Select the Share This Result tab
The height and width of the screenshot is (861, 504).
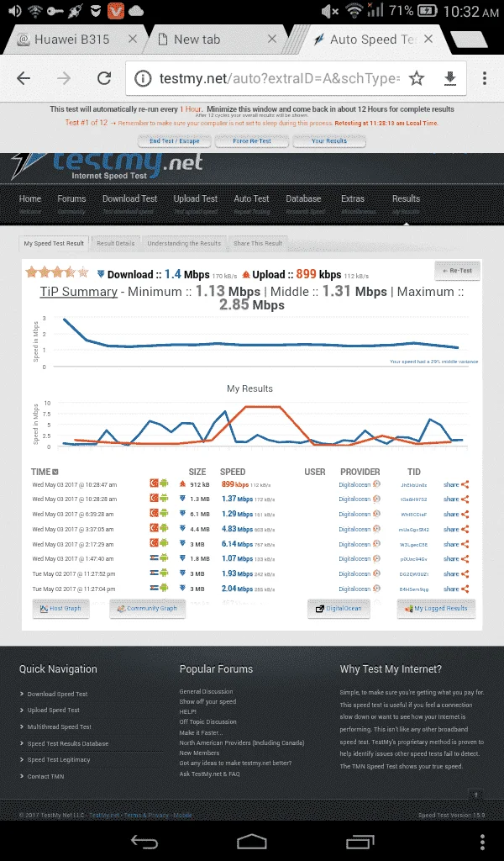pos(258,243)
